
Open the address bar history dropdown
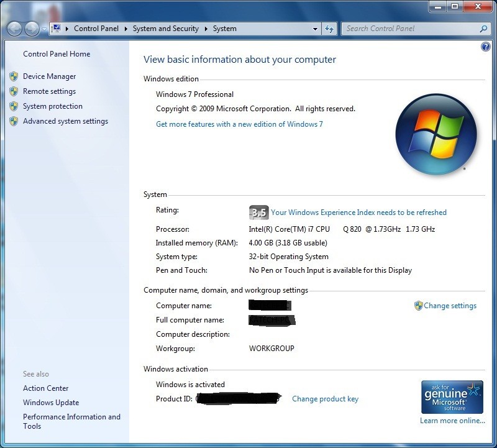(x=315, y=29)
